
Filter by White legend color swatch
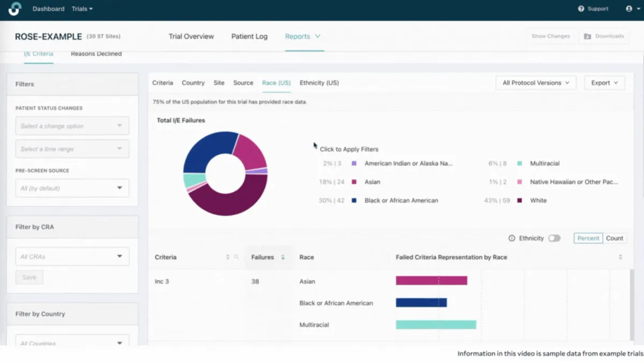click(x=519, y=201)
